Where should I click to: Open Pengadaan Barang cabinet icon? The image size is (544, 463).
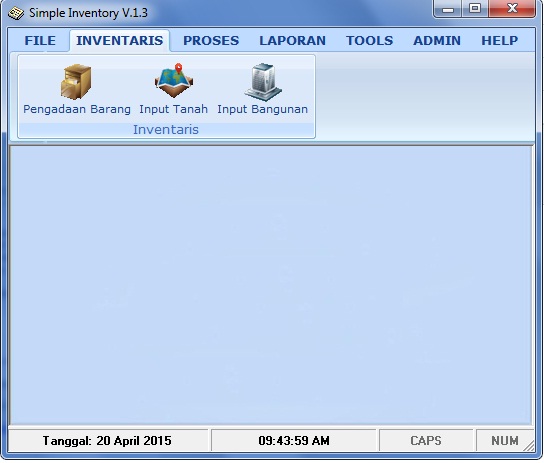(x=76, y=82)
